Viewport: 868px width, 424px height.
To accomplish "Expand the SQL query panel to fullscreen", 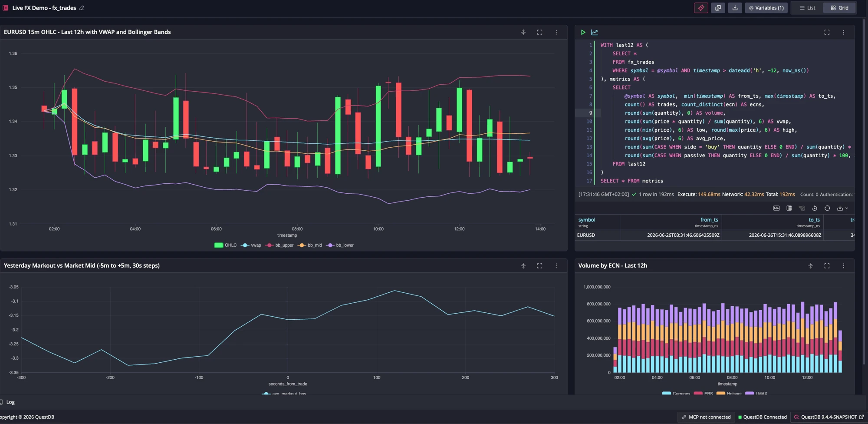I will tap(827, 32).
